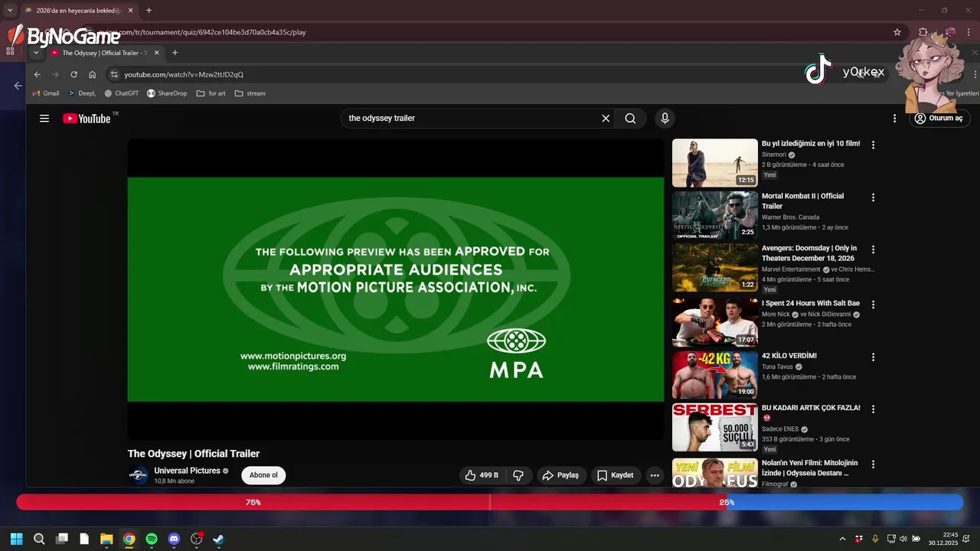Image resolution: width=980 pixels, height=551 pixels.
Task: Open Steam from the taskbar
Action: point(218,539)
